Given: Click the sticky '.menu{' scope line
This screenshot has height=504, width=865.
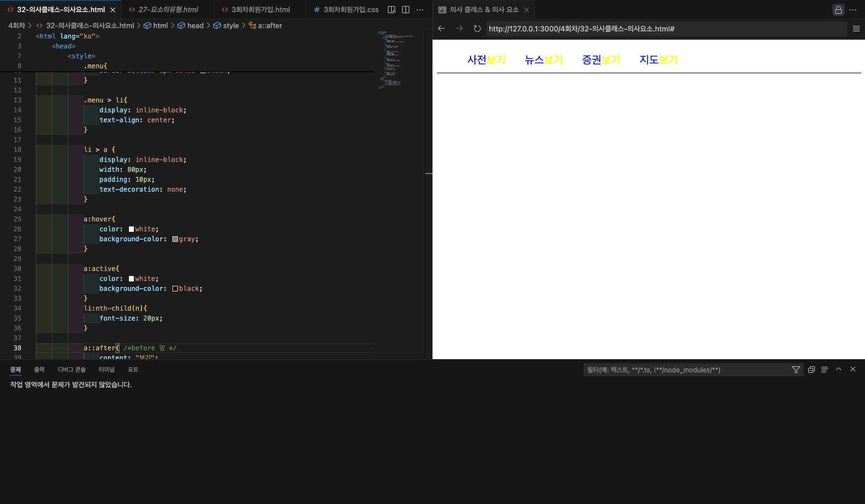Looking at the screenshot, I should coord(95,66).
